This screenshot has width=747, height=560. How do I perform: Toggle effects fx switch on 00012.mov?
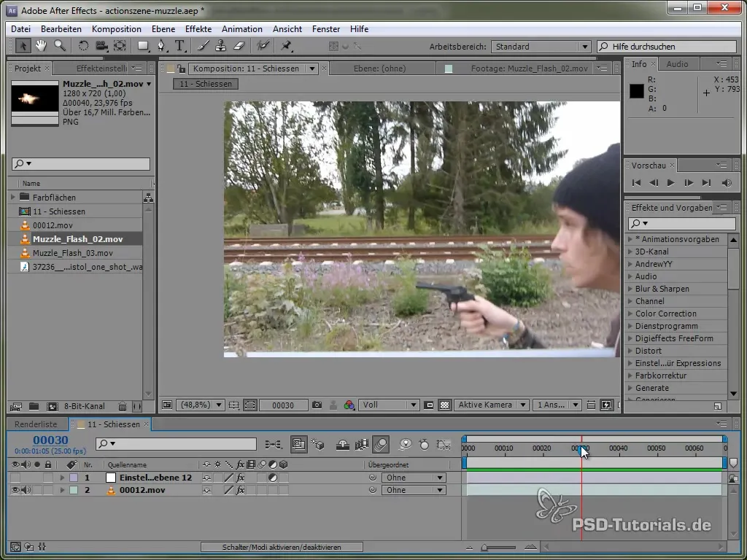click(240, 490)
